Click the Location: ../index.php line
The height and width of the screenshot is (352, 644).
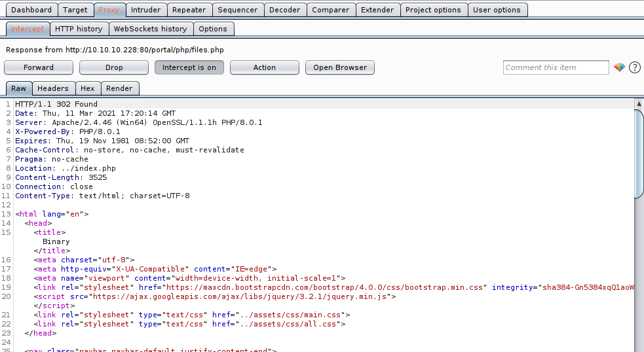coord(66,168)
